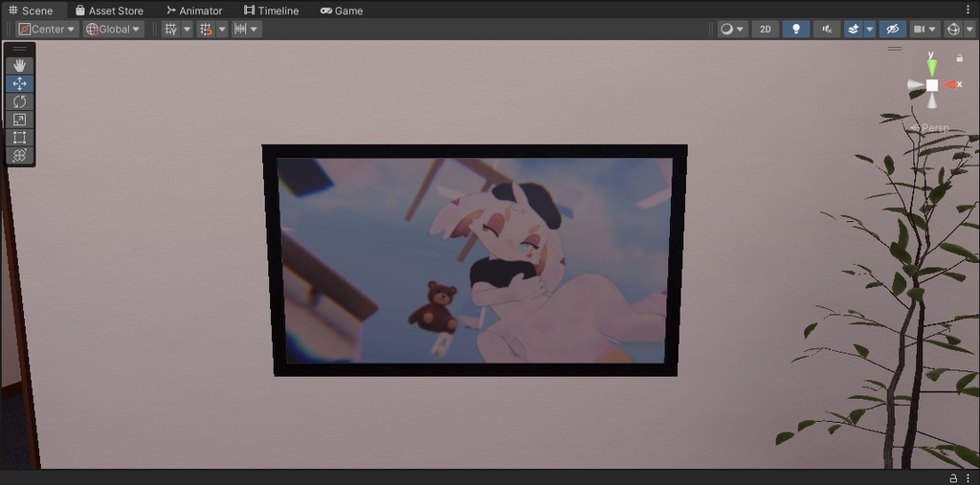Open the Timeline tab
980x485 pixels.
(x=271, y=11)
